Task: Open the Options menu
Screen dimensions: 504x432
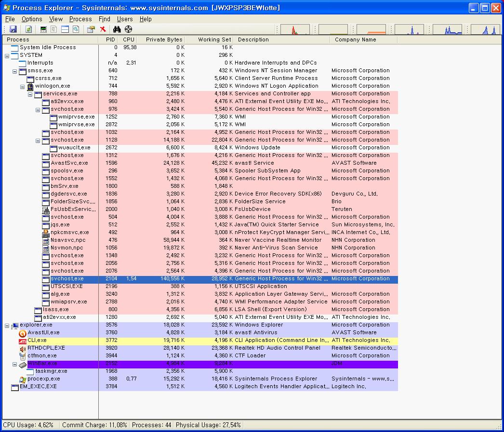Action: click(x=32, y=19)
